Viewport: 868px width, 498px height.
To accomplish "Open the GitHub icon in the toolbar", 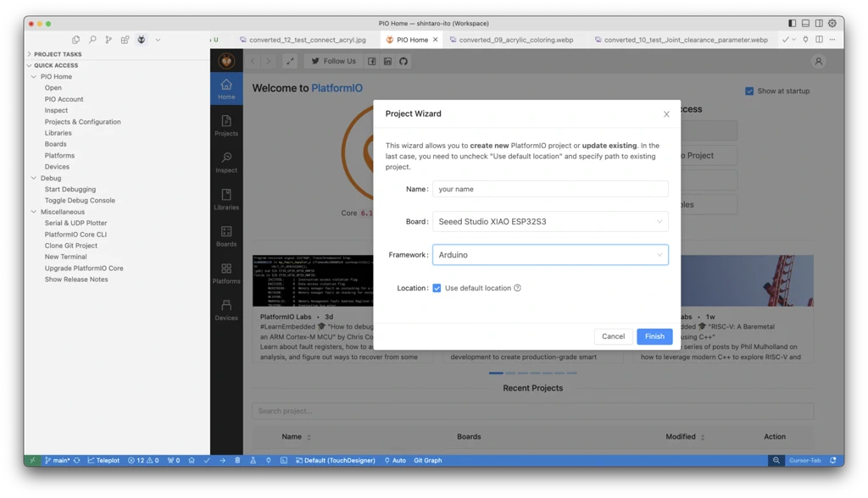I will tap(403, 62).
